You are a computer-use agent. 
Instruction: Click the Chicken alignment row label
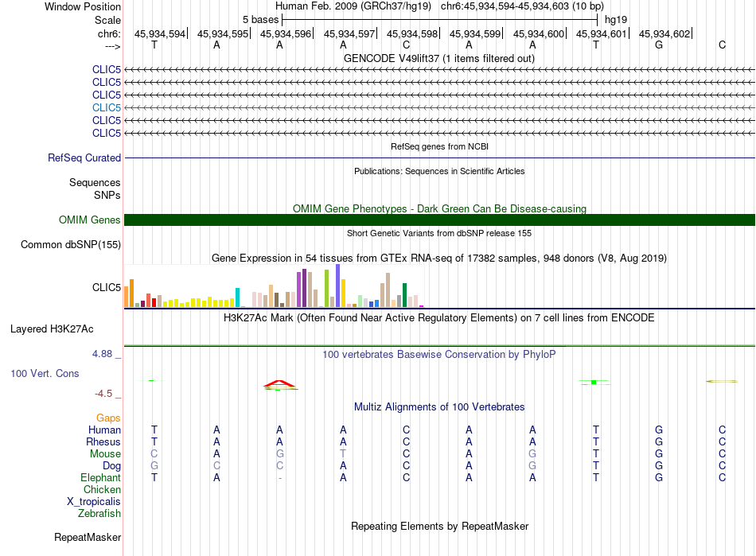point(102,489)
